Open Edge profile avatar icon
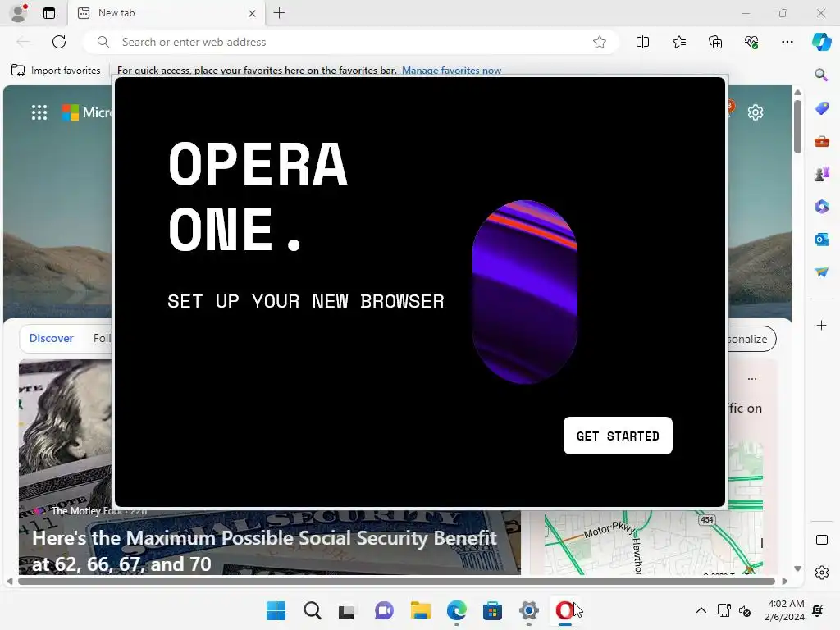Screen dimensions: 840x630 (19, 13)
